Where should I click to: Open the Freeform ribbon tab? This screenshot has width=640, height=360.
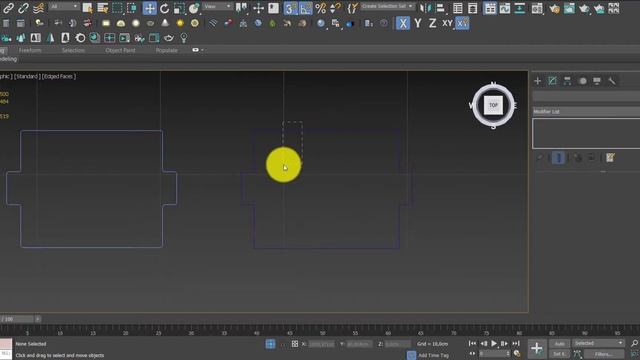[x=30, y=50]
